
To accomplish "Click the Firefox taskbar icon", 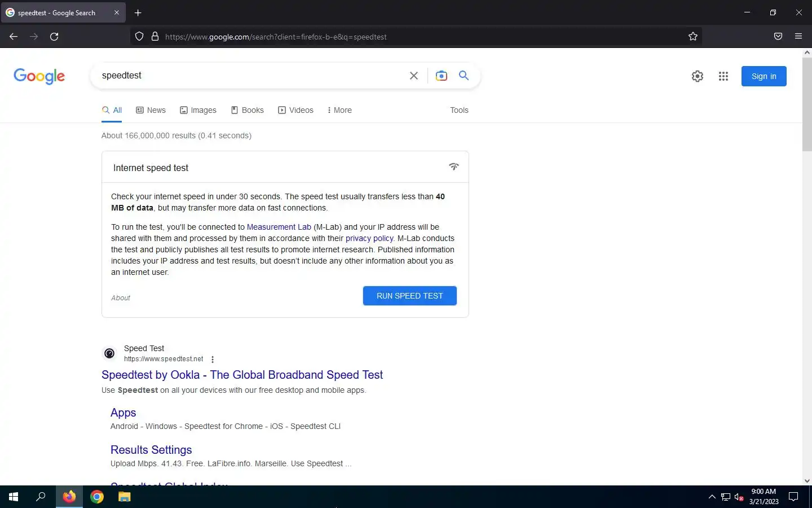I will coord(69,497).
